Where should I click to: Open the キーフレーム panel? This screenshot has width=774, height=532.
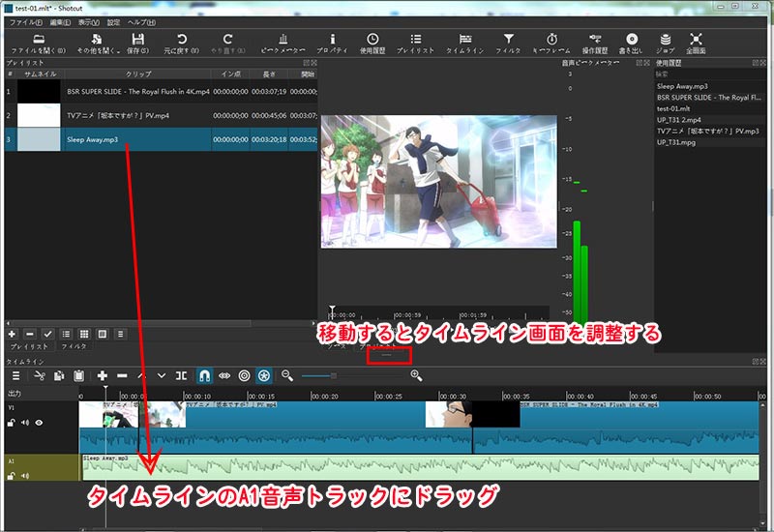551,44
